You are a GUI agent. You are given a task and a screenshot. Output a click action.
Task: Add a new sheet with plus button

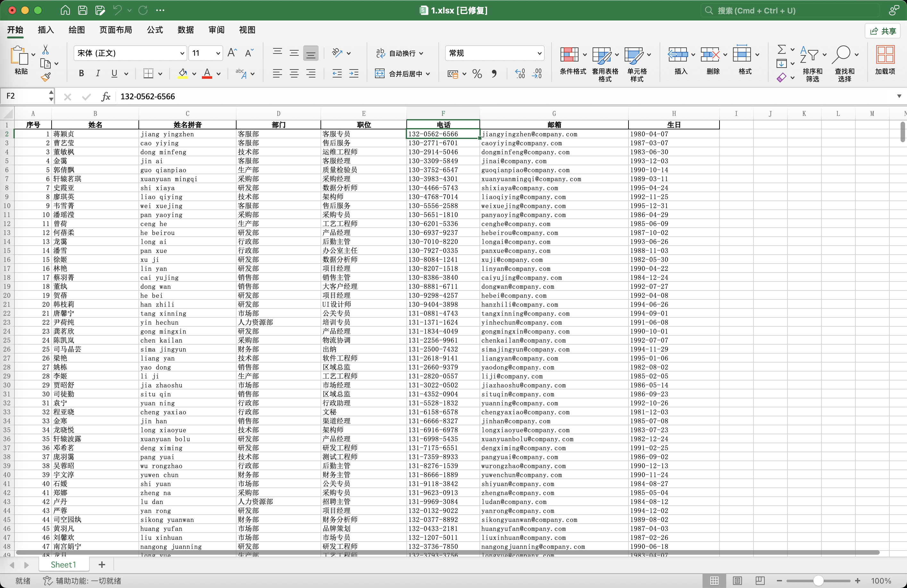102,564
